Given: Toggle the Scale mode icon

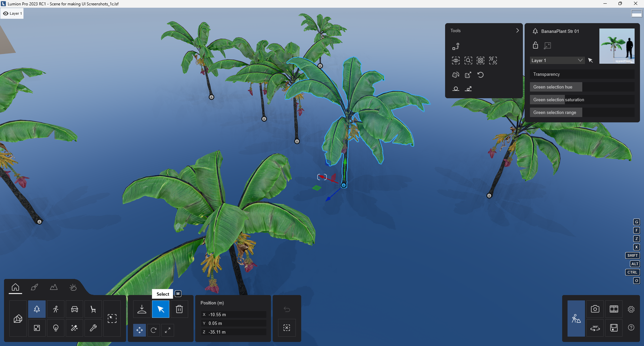Looking at the screenshot, I should tap(168, 330).
